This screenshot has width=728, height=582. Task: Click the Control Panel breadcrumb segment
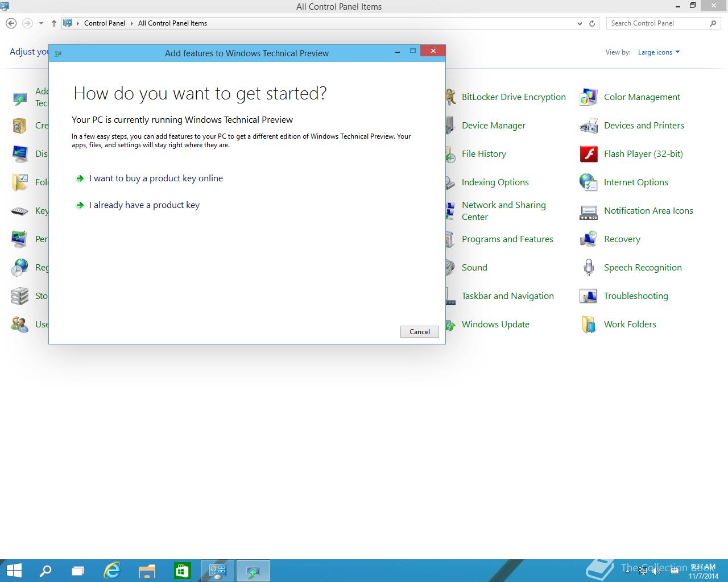(x=105, y=23)
